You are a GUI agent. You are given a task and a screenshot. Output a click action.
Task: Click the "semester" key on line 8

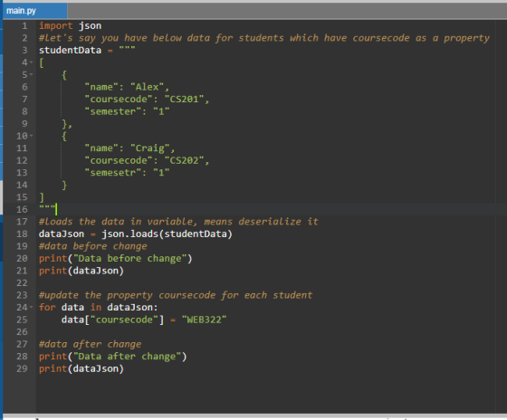point(113,111)
